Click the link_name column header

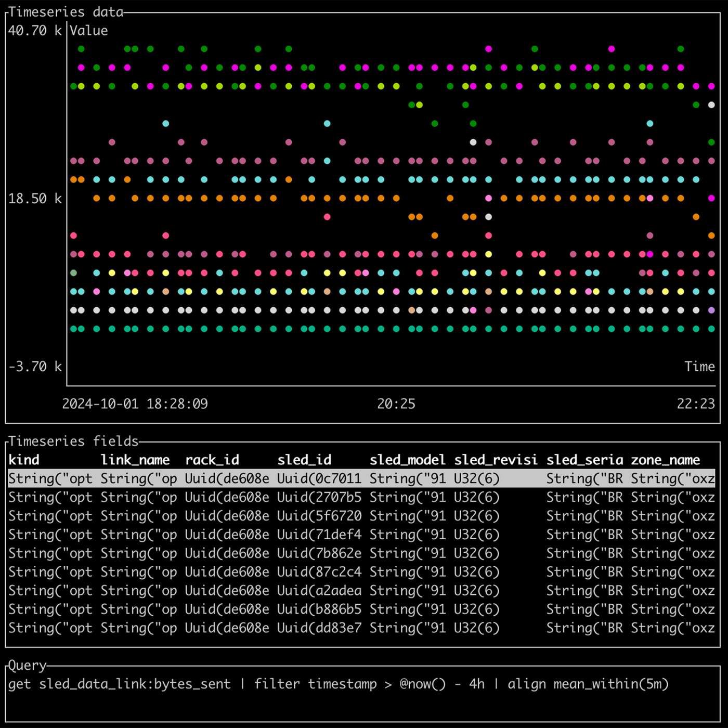135,460
